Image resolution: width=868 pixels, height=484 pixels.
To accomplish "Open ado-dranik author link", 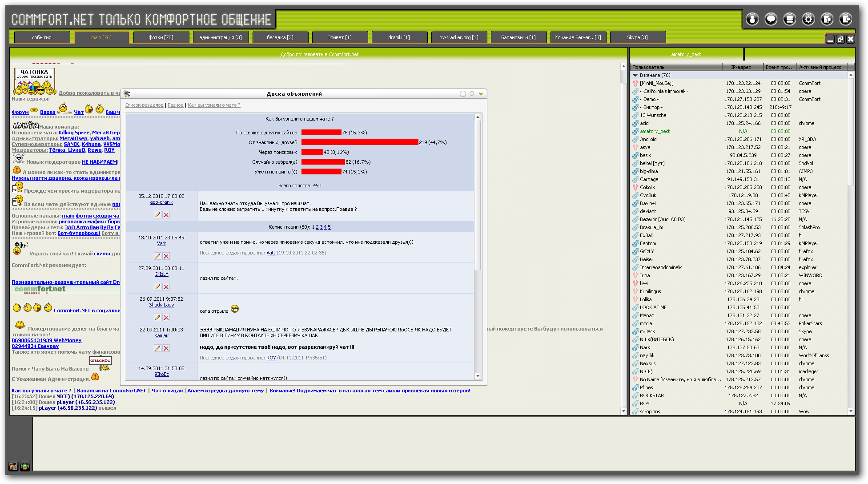I will point(161,202).
